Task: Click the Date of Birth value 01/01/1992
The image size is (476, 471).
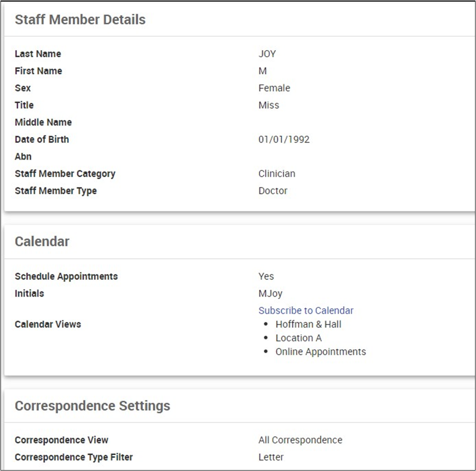Action: [x=284, y=140]
